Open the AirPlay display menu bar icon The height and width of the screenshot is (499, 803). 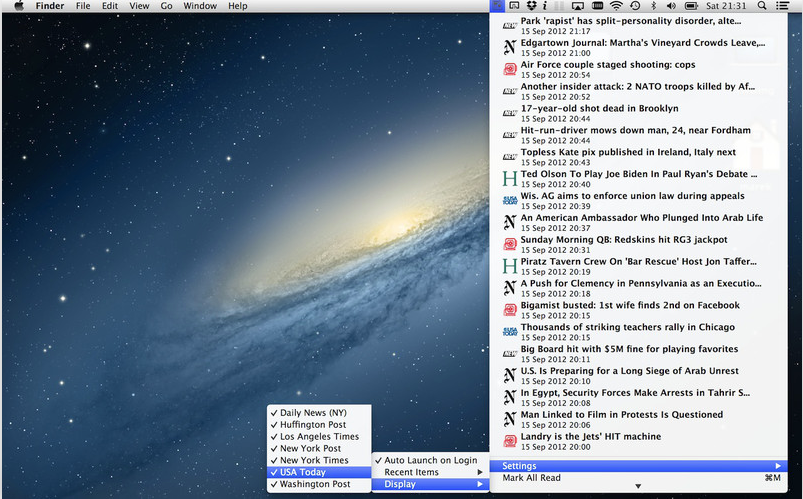tap(578, 6)
